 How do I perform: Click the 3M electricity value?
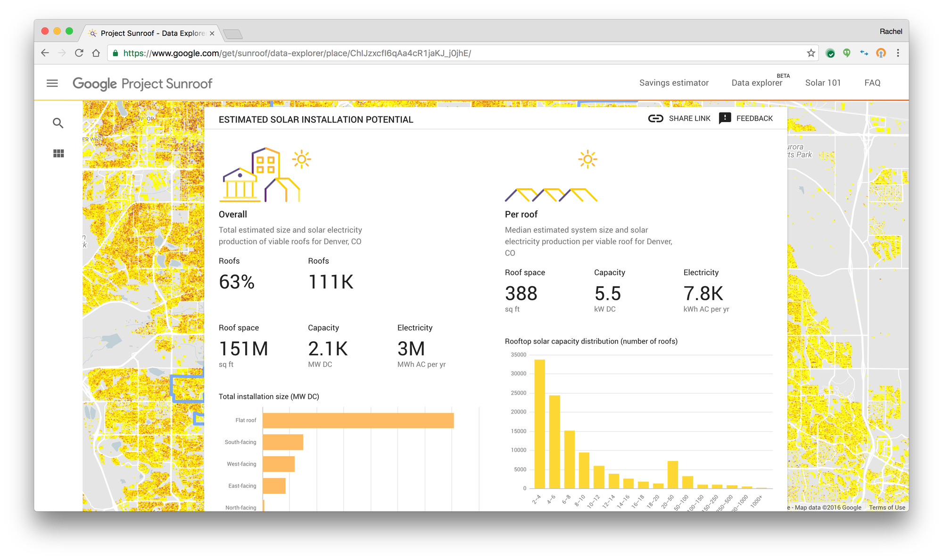point(411,349)
